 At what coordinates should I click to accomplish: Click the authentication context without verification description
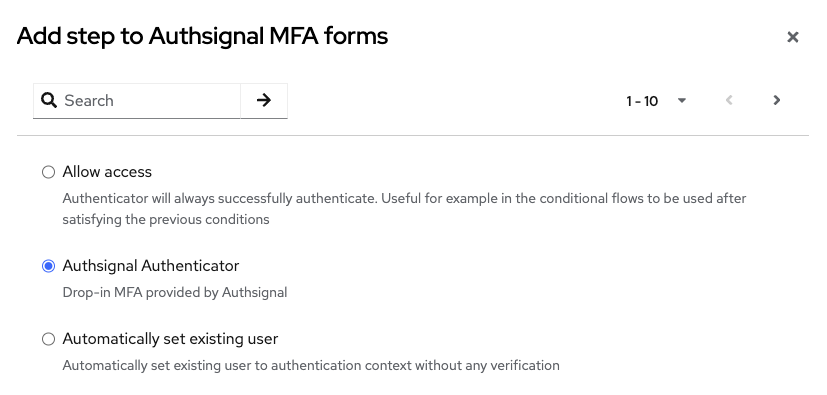[311, 365]
